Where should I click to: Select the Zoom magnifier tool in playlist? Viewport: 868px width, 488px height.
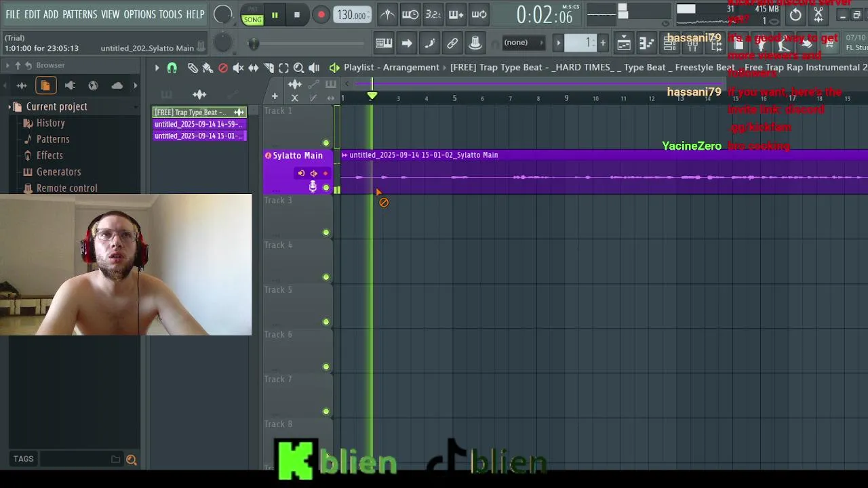click(x=298, y=68)
